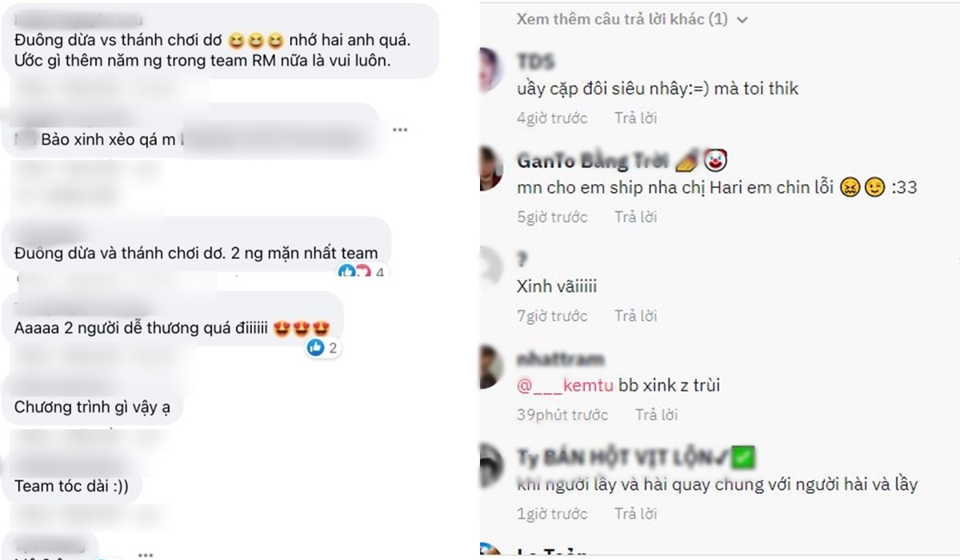Click the 'Team tóc dài :))' comment bubble

[72, 486]
